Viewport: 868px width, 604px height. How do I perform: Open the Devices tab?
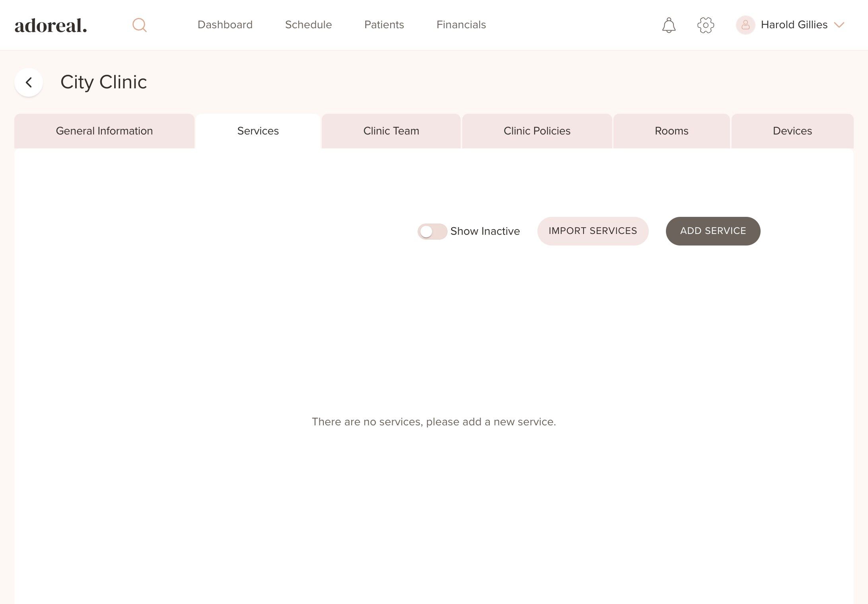[792, 131]
